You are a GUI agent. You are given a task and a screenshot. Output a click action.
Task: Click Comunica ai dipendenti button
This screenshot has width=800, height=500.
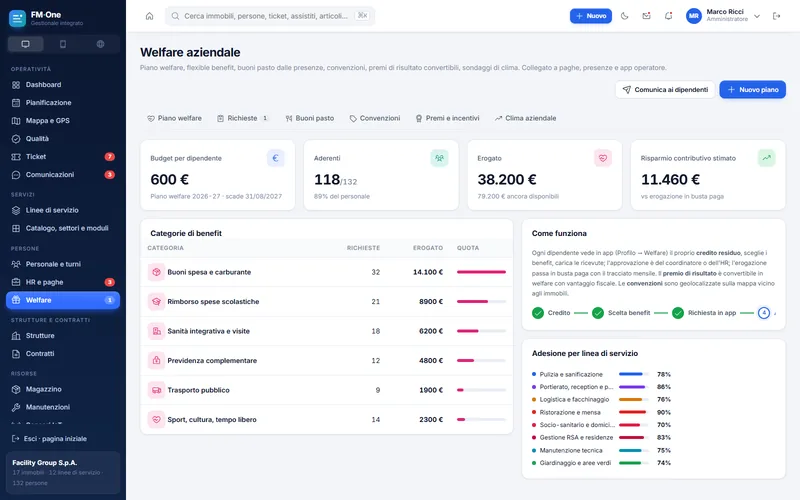[665, 89]
